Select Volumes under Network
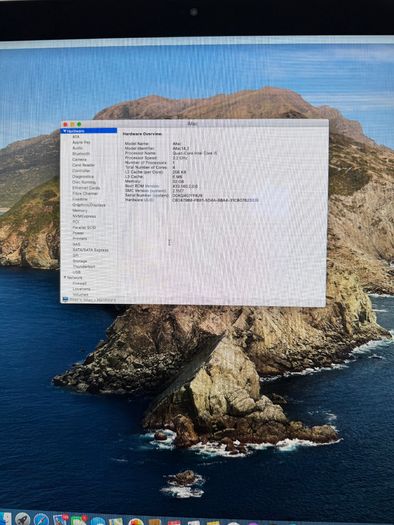The image size is (394, 525). [x=80, y=295]
